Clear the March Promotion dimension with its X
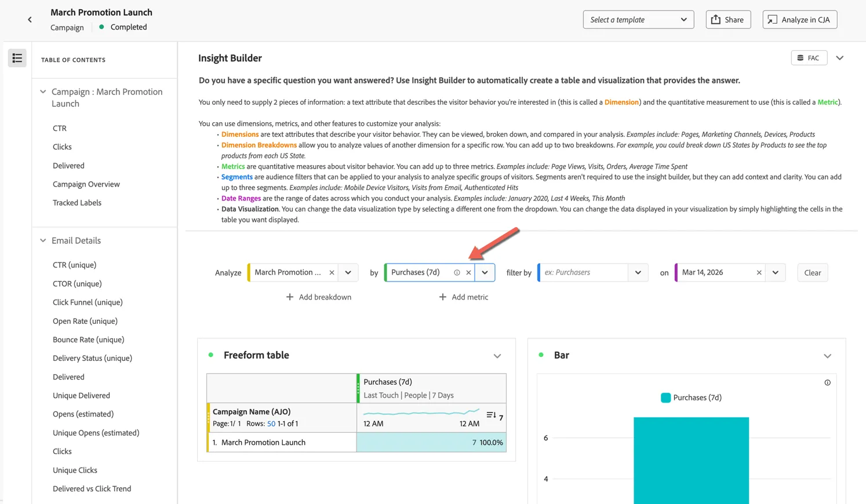Image resolution: width=866 pixels, height=504 pixels. 332,272
